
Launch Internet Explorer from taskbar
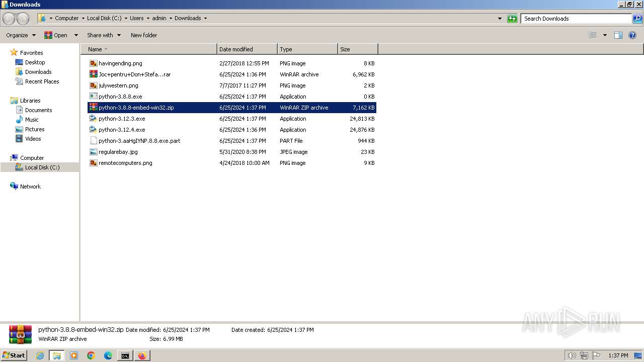click(40, 355)
